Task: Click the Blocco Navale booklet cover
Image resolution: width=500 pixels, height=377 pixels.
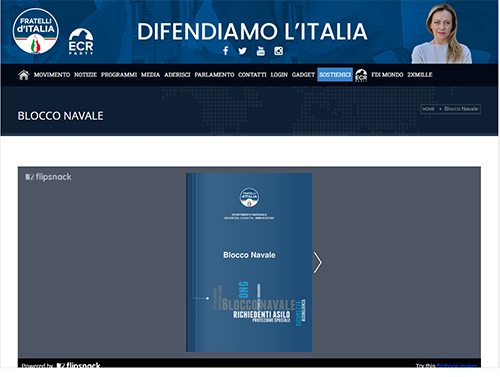Action: click(249, 262)
